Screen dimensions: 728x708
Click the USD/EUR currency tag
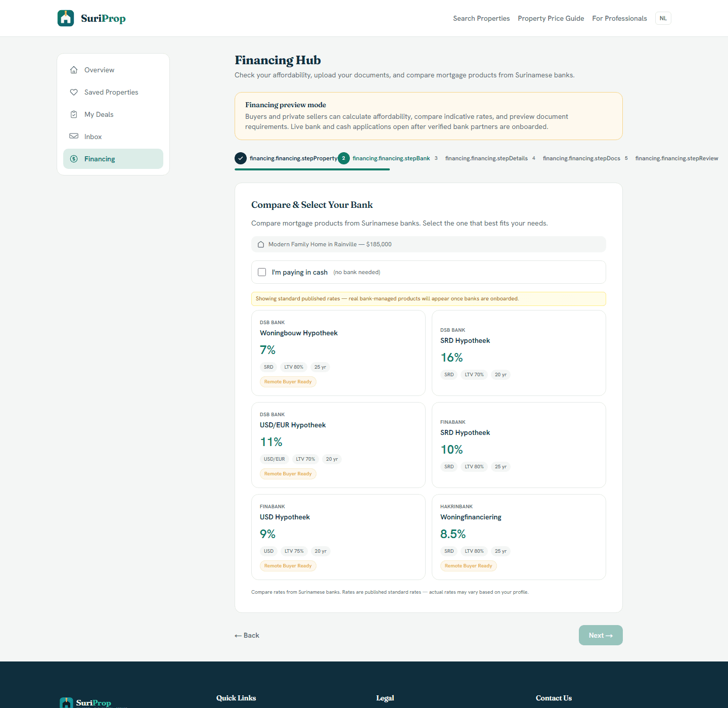275,459
